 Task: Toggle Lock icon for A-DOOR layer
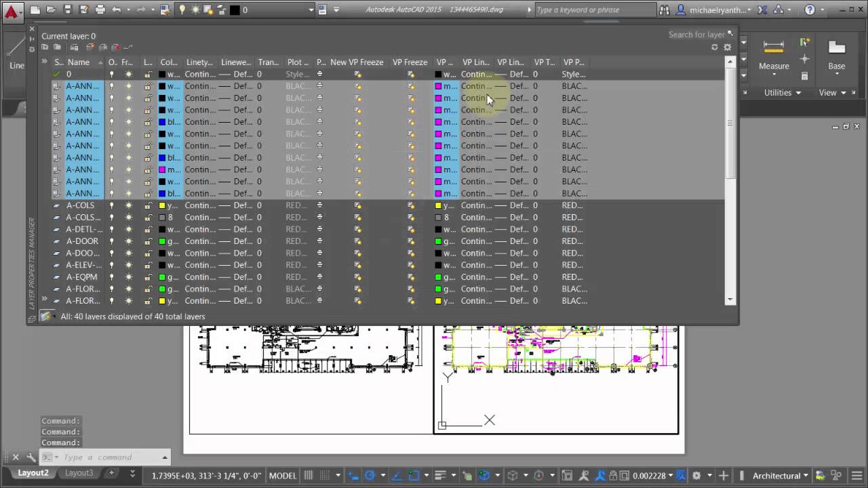point(148,241)
